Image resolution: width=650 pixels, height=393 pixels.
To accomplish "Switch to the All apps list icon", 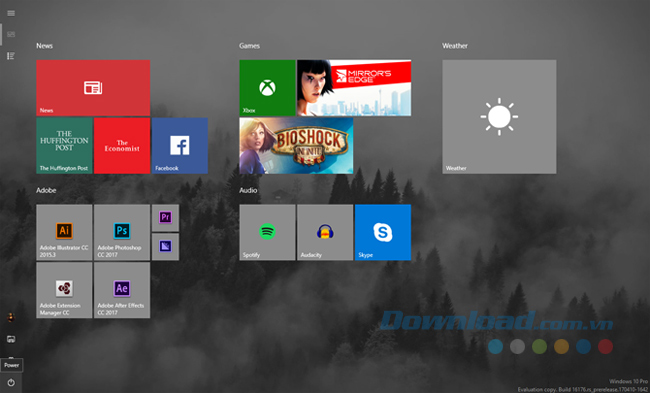I will pyautogui.click(x=11, y=56).
